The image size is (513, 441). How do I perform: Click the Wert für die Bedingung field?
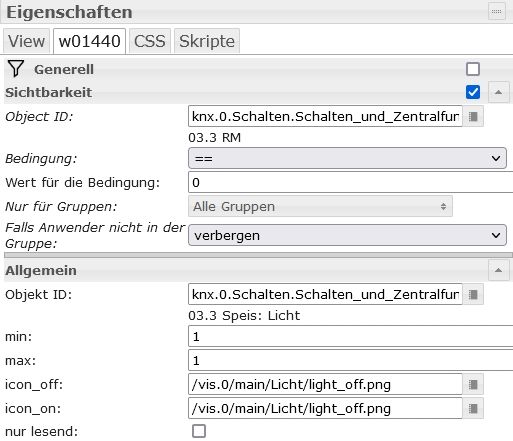(350, 182)
